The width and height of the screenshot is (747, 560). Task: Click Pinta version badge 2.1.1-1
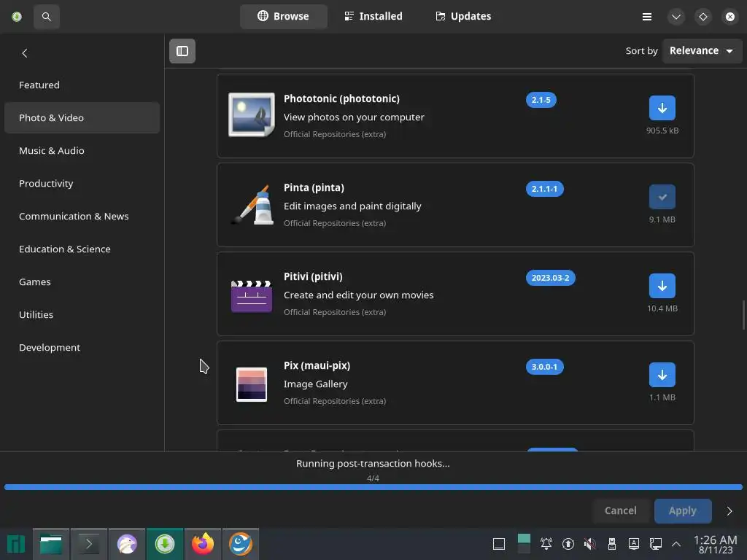tap(544, 189)
